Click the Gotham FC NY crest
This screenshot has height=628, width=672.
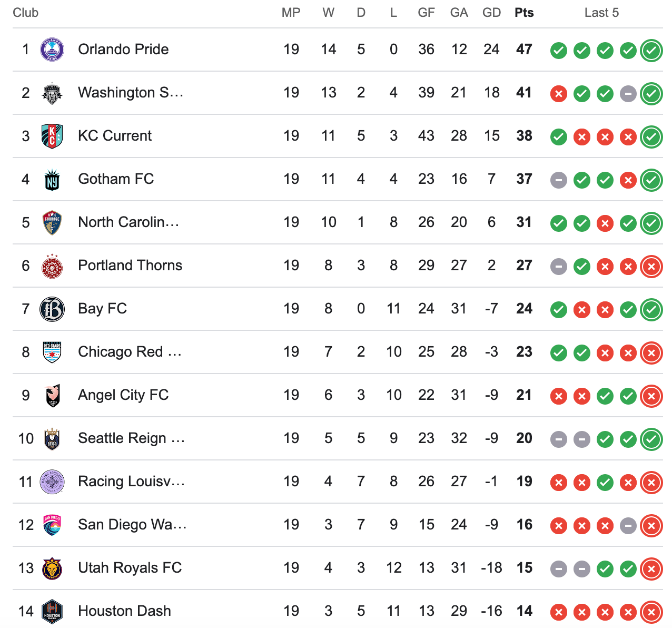[52, 180]
